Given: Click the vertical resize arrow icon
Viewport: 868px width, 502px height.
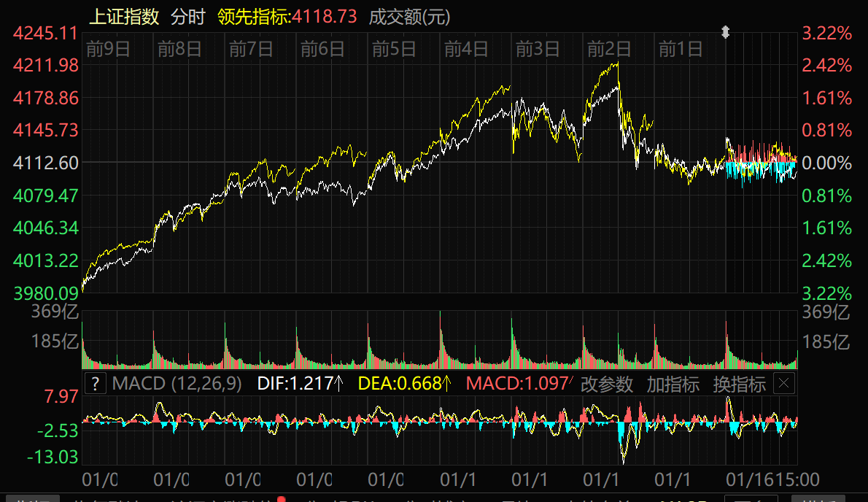Looking at the screenshot, I should coord(725,32).
